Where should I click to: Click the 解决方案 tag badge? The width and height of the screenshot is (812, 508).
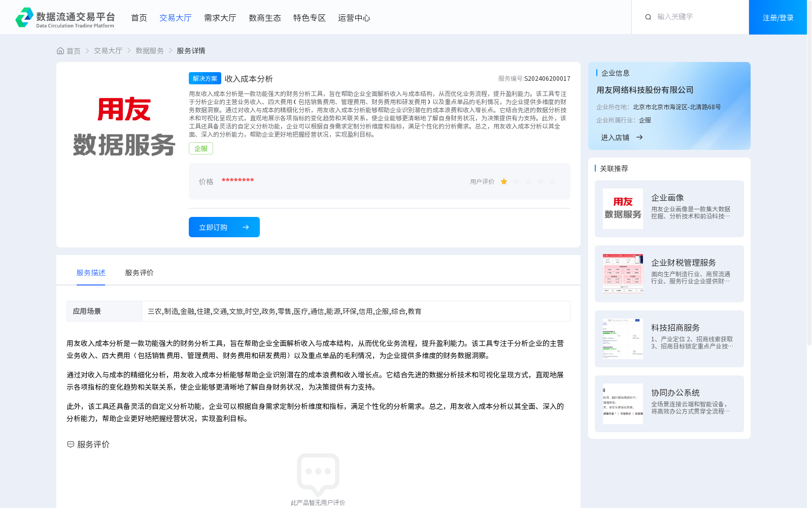[205, 78]
